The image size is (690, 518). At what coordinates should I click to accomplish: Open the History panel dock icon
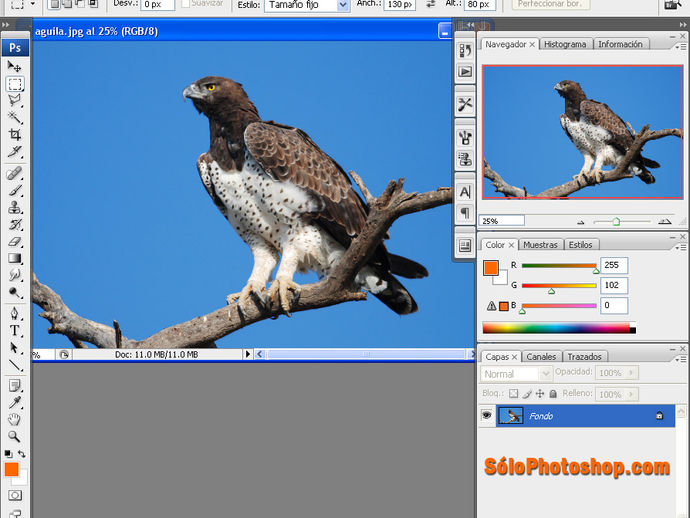(x=465, y=50)
